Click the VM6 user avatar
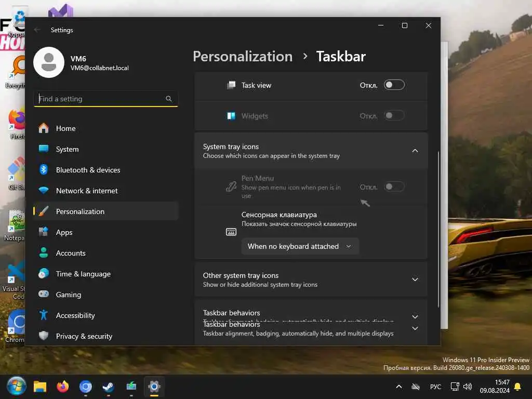Viewport: 532px width, 399px height. coord(49,62)
